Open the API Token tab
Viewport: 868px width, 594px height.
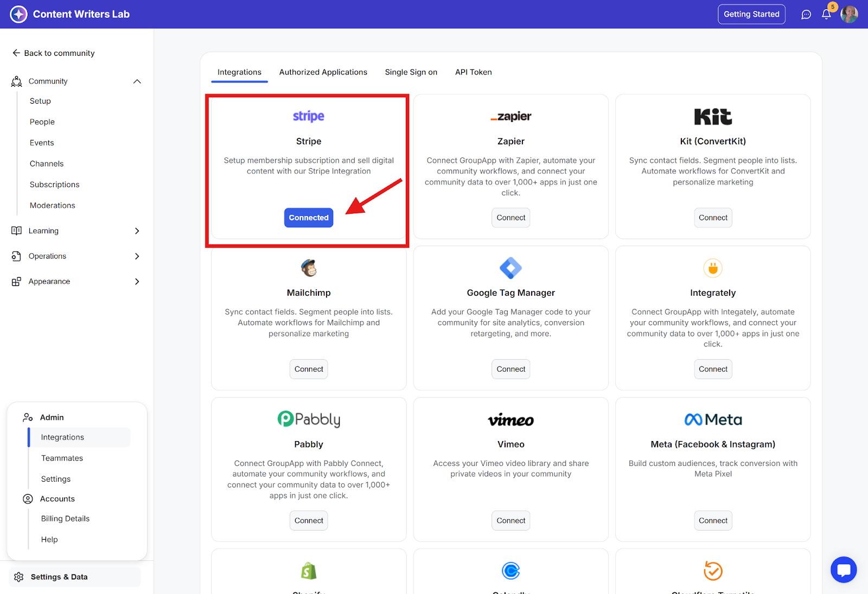tap(474, 72)
